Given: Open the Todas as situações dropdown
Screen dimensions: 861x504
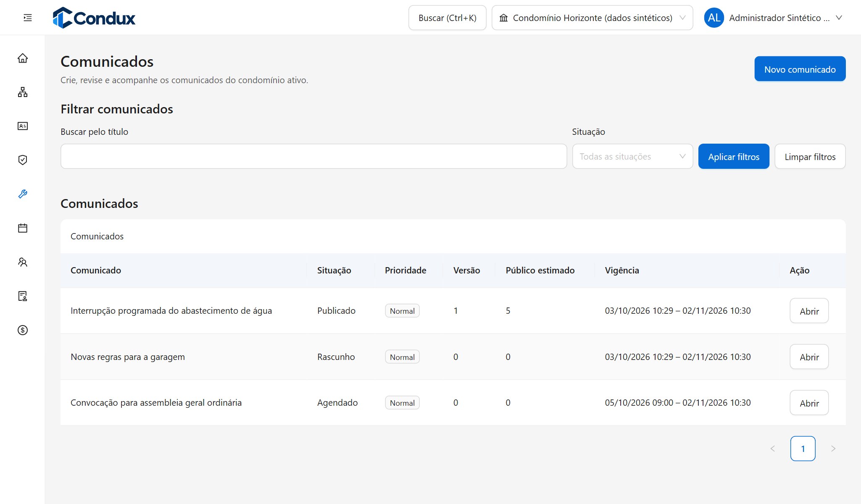Looking at the screenshot, I should [632, 156].
